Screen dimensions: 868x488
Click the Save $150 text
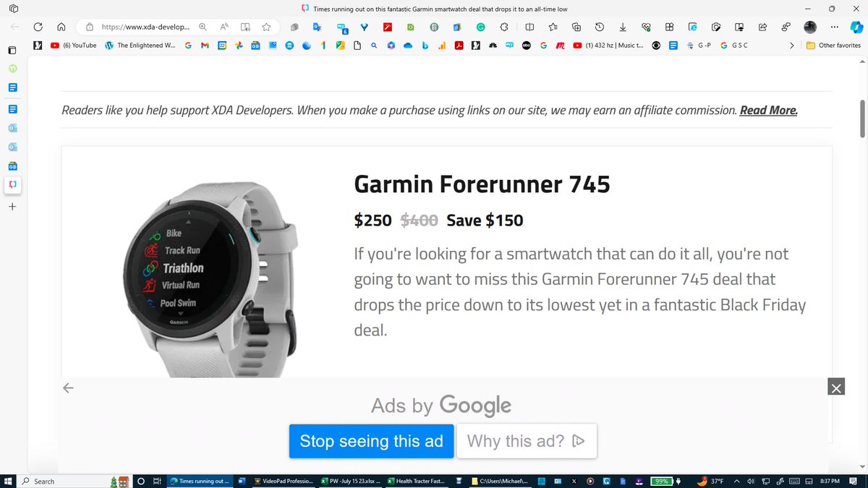485,221
